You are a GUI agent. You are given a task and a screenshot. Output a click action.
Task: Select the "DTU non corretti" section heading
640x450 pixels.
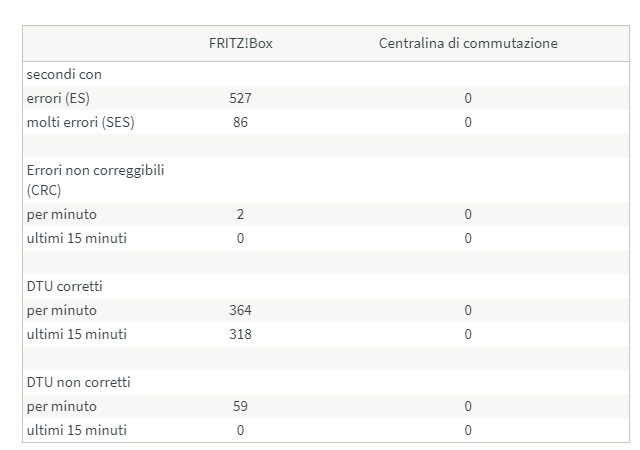pos(78,382)
